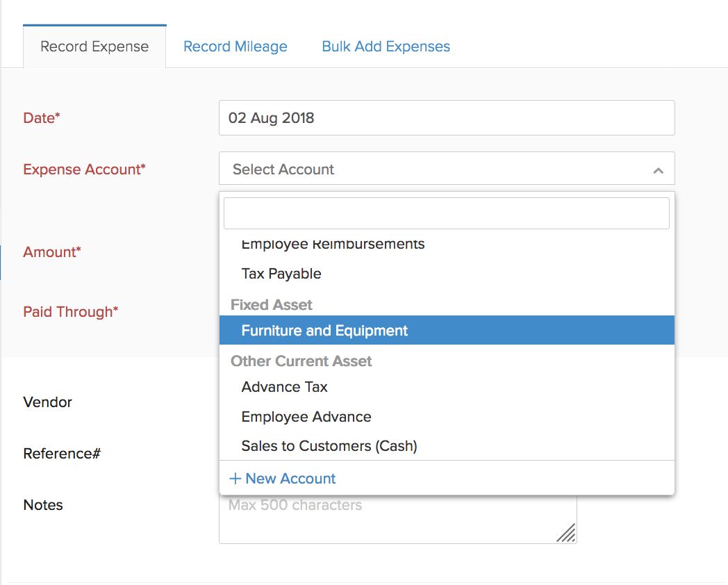Click the plus icon beside New Account

point(235,479)
